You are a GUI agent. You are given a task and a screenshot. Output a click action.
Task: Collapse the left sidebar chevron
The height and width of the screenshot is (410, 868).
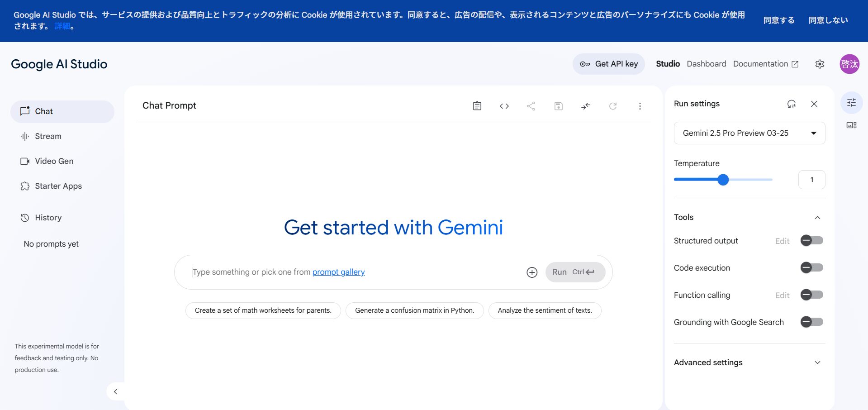pyautogui.click(x=115, y=391)
